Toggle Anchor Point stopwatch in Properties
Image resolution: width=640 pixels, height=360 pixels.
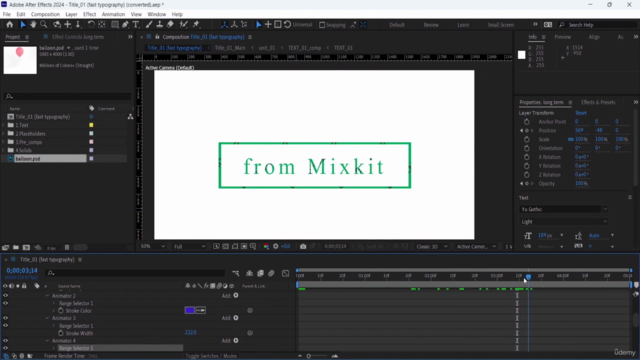(x=527, y=122)
